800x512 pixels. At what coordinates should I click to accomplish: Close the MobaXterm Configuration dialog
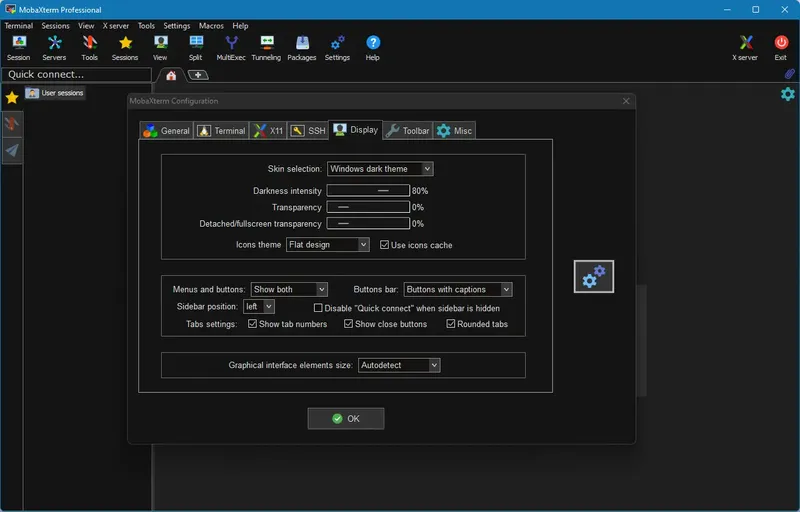click(626, 101)
